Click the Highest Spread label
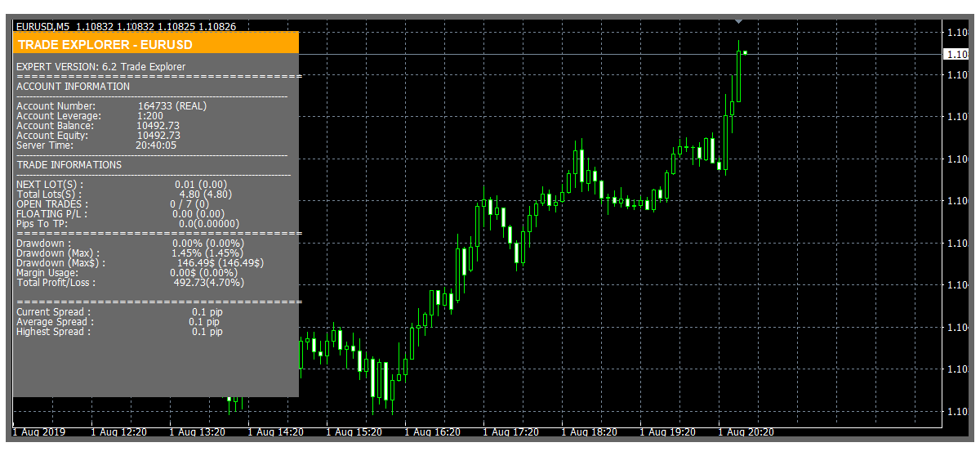Viewport: 980px width, 456px height. coord(54,332)
